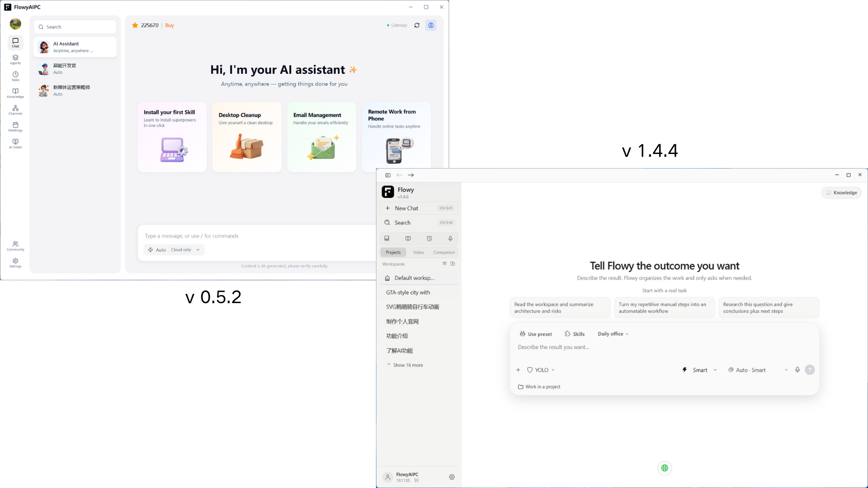Collapse the Flowy sidebar panel icon
This screenshot has height=488, width=868.
coord(388,175)
